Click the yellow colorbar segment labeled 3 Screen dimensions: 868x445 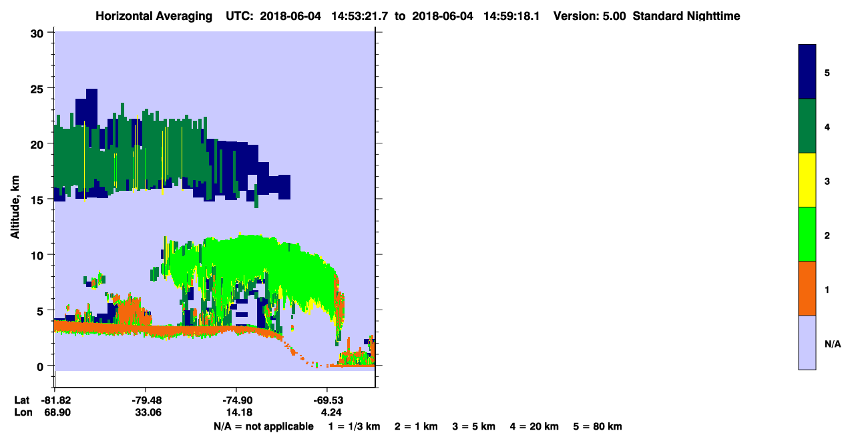807,180
